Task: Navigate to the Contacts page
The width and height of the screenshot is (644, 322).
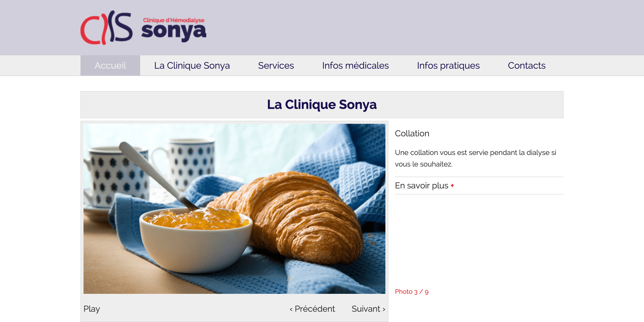Action: (527, 65)
